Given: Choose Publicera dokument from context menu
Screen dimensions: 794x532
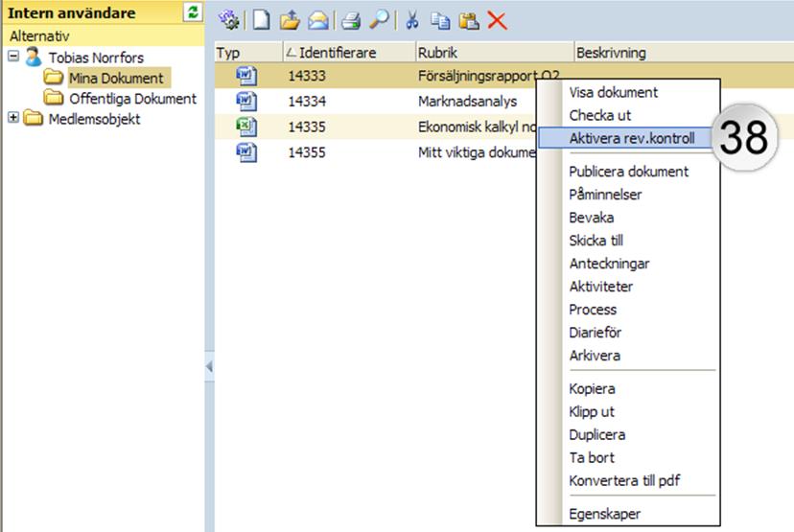Looking at the screenshot, I should (x=628, y=172).
